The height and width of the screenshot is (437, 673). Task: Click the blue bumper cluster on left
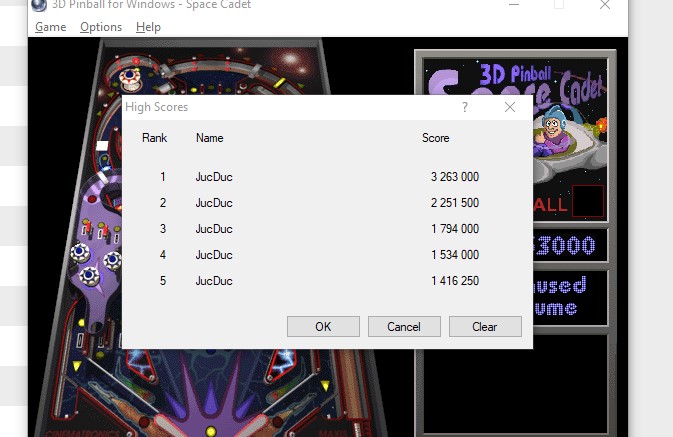click(95, 263)
